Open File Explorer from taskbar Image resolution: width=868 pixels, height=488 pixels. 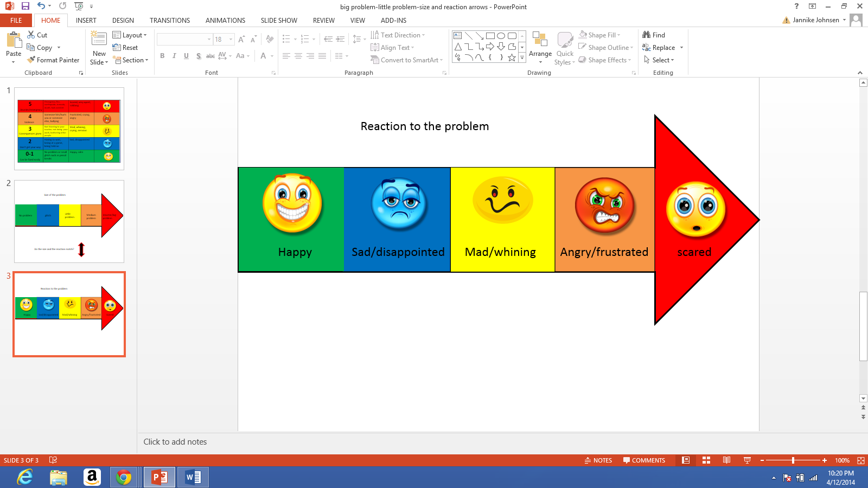[58, 477]
